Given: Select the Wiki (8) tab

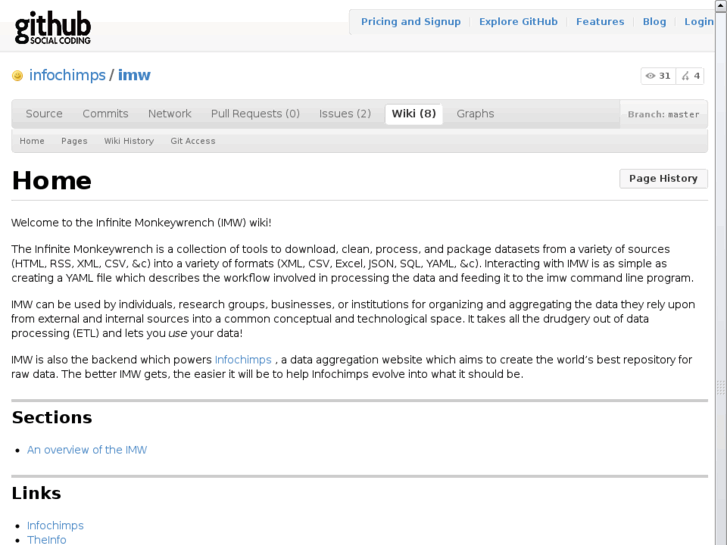Looking at the screenshot, I should (414, 114).
